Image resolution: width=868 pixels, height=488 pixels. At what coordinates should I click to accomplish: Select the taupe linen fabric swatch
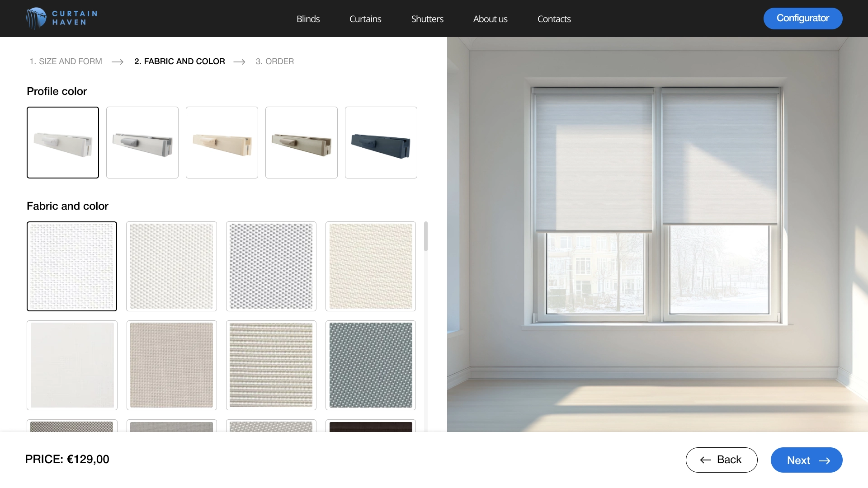172,365
